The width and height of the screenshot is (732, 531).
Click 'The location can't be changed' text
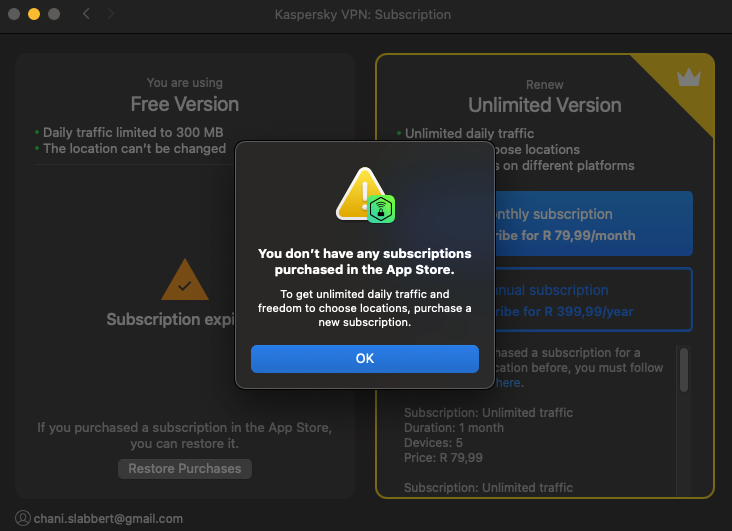(134, 149)
